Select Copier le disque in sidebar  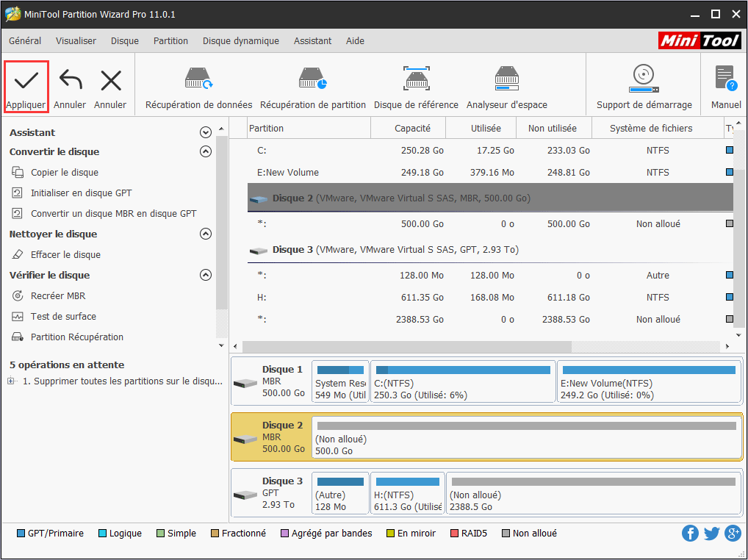click(x=65, y=172)
